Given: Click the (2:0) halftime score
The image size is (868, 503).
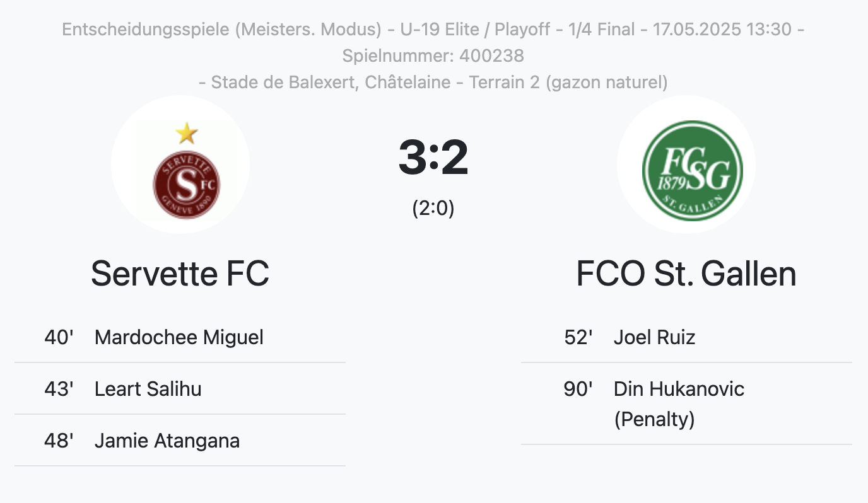Looking at the screenshot, I should 433,208.
